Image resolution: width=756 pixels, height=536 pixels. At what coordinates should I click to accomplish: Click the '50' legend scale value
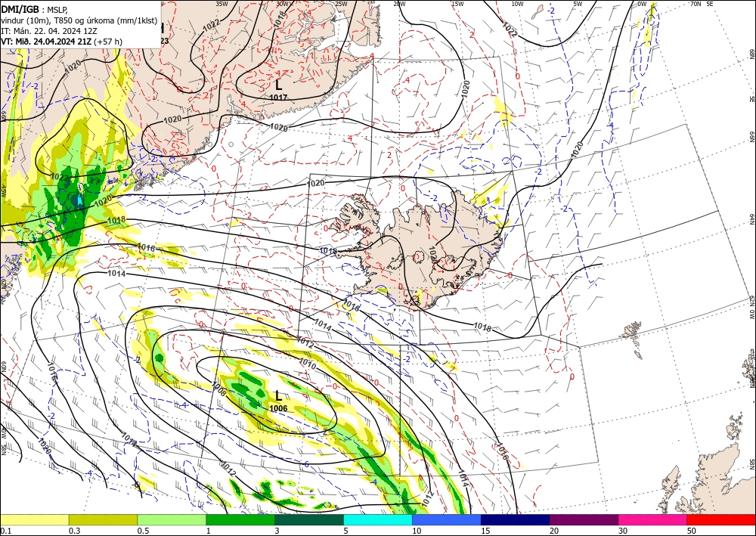click(692, 531)
